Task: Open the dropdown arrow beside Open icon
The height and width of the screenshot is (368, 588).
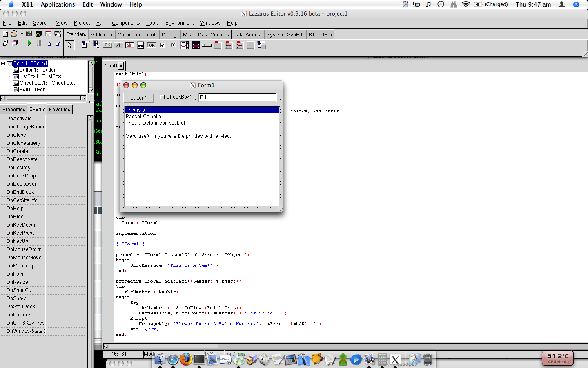Action: coord(21,34)
